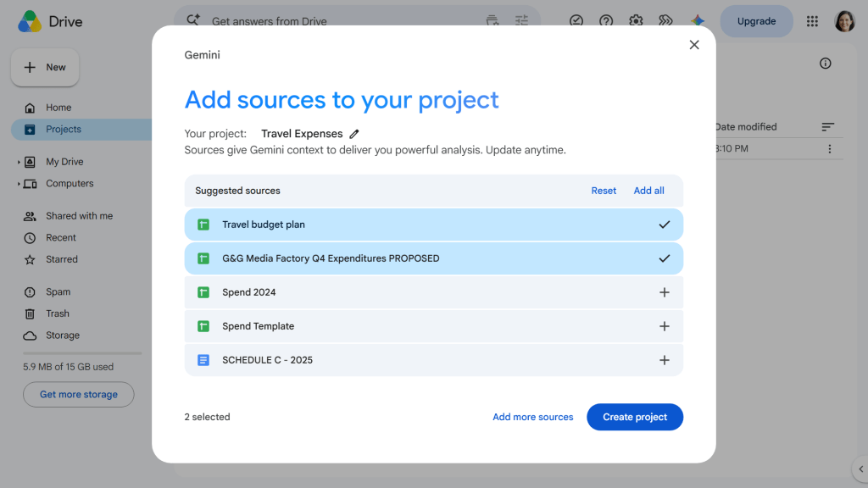Open the offline ready status icon
Viewport: 868px width, 488px height.
[576, 21]
